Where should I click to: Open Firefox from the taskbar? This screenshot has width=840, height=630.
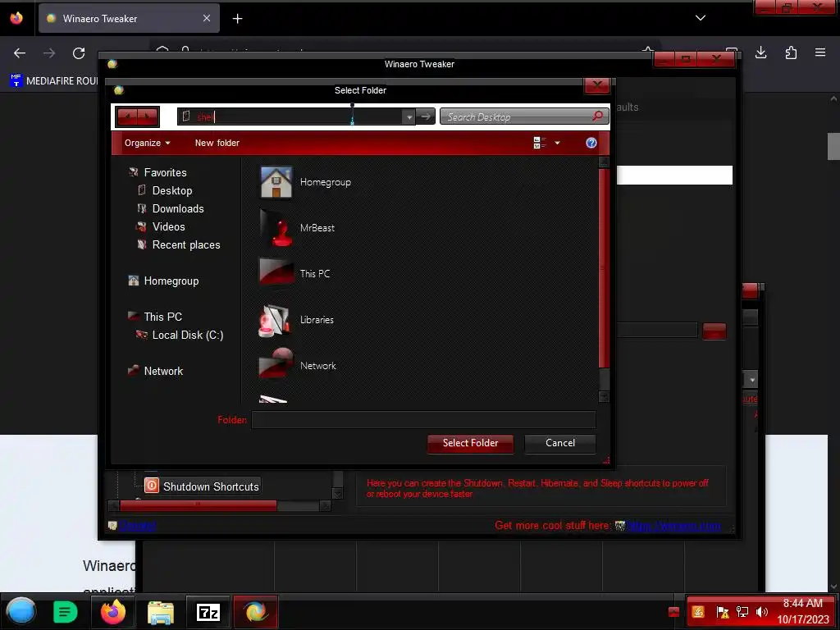coord(113,612)
